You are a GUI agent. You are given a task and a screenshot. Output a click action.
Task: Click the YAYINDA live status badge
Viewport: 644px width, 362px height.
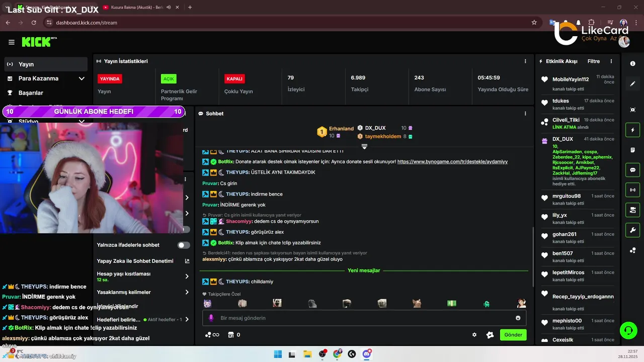110,79
